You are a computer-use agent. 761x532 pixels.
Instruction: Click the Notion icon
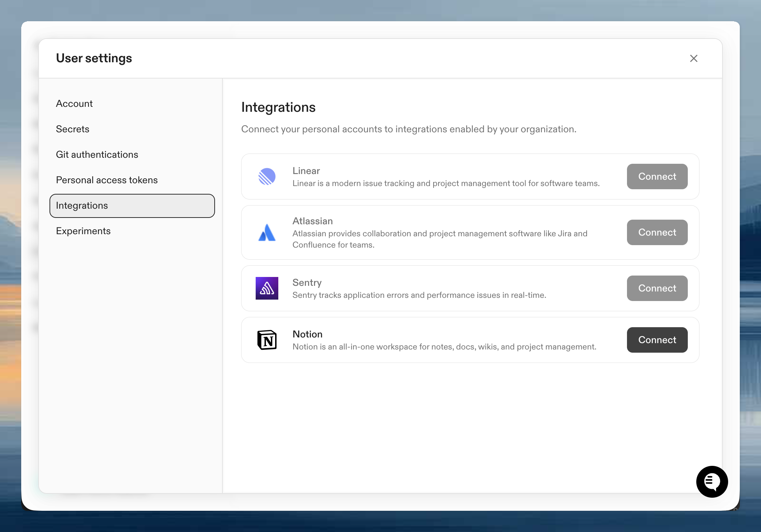pyautogui.click(x=267, y=340)
